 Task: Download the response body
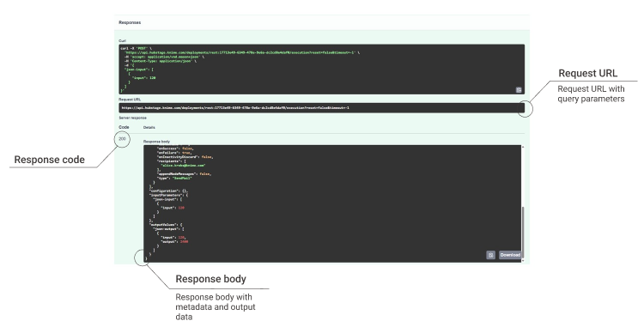(x=510, y=255)
